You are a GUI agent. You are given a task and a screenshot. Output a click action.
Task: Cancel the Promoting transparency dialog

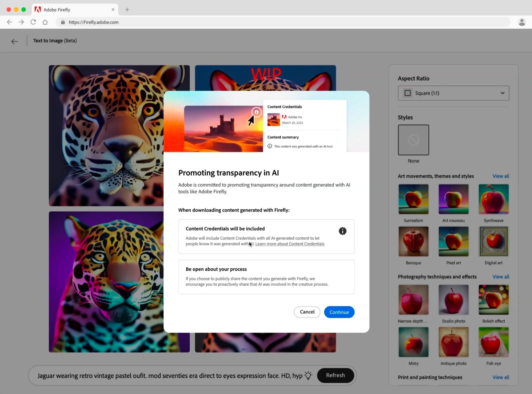pos(307,312)
